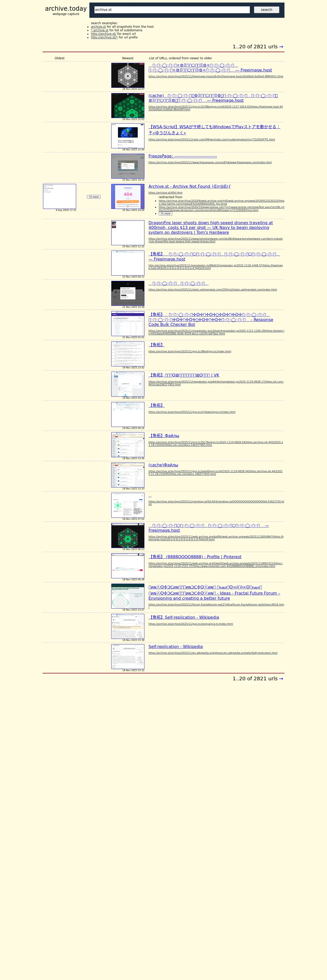The height and width of the screenshot is (980, 327).
Task: Open the note.com archive URL link
Action: [212, 140]
